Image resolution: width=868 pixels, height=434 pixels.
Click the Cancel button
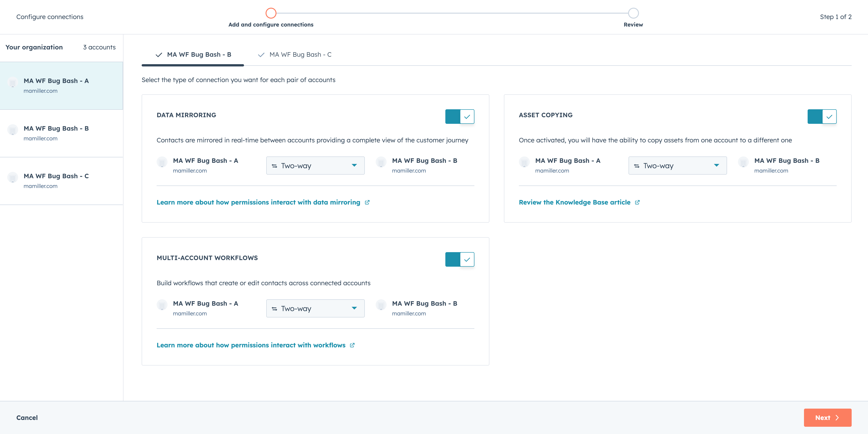(x=27, y=417)
